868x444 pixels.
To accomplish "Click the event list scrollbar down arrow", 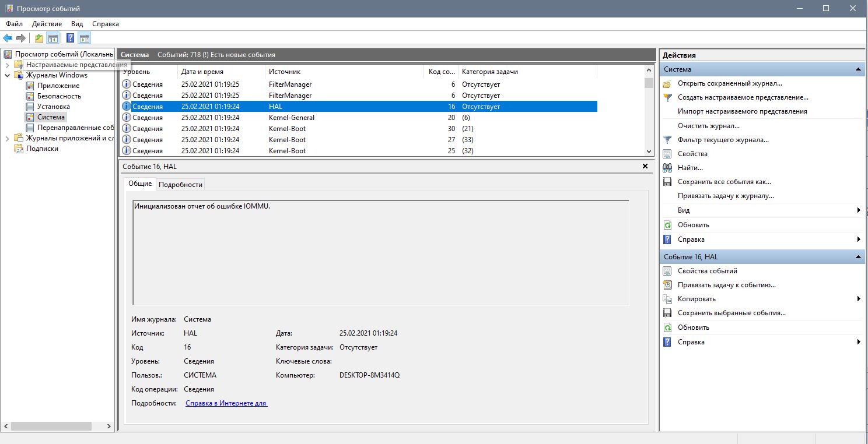I will 649,151.
